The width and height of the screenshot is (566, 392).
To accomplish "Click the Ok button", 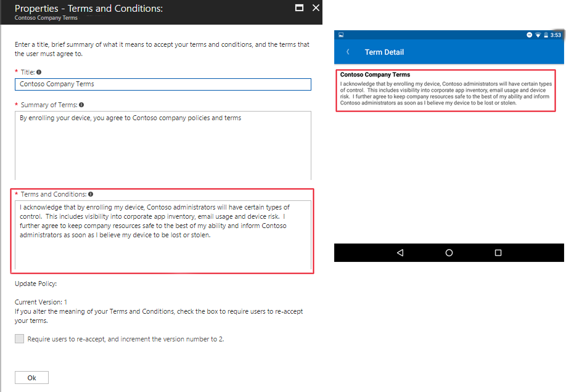I will click(31, 377).
